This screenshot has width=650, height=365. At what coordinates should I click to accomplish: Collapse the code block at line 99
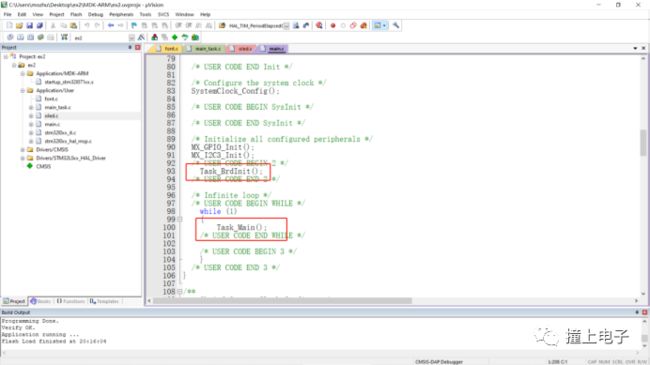179,219
